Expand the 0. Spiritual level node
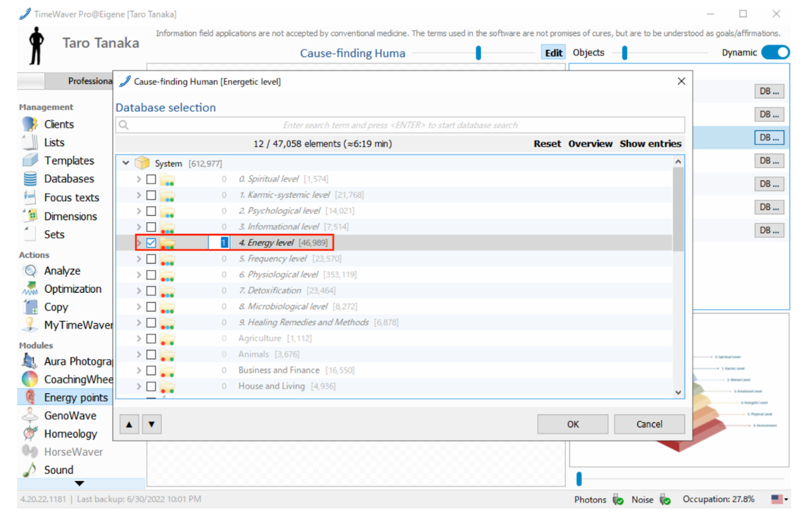812x521 pixels. click(x=139, y=179)
